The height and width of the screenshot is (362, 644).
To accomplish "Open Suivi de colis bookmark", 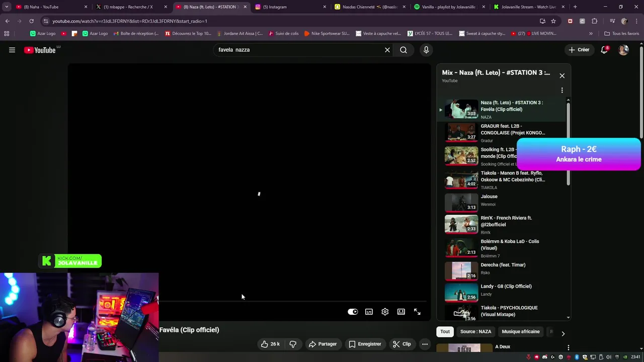I will click(x=284, y=34).
